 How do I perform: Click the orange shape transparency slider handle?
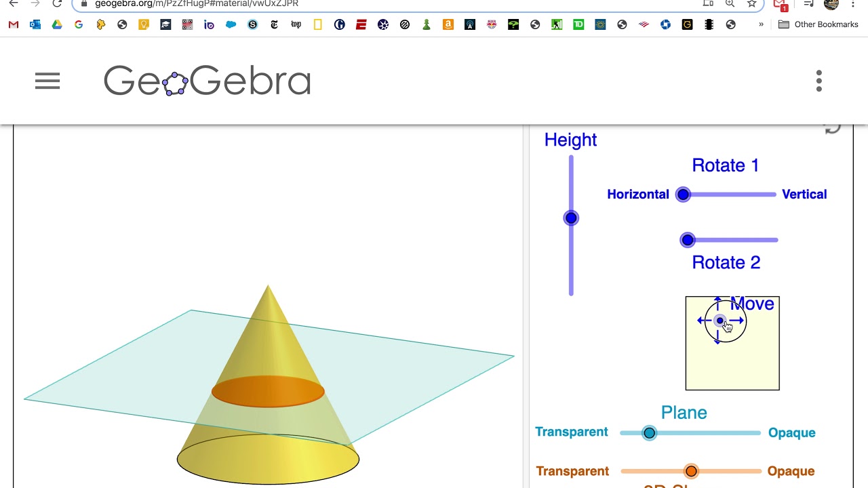coord(691,471)
